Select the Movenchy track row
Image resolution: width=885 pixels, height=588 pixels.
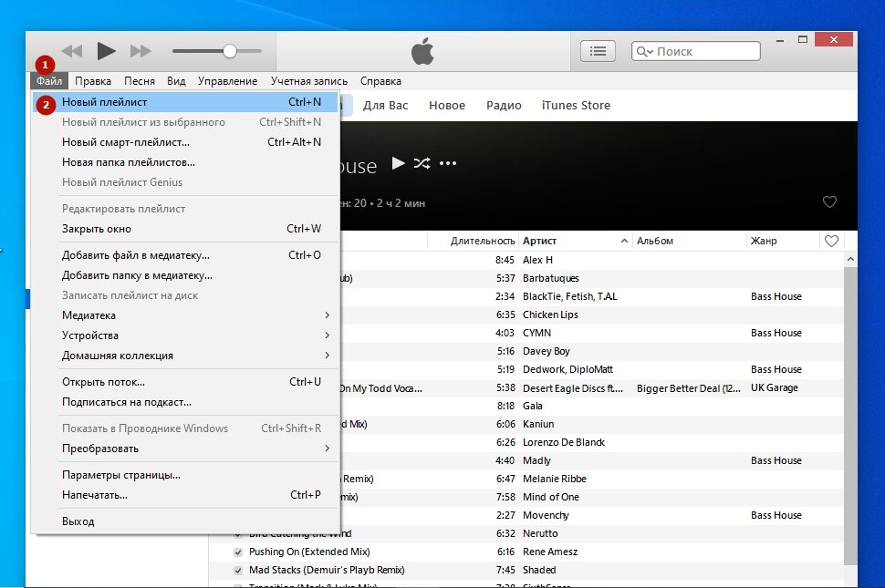tap(592, 515)
